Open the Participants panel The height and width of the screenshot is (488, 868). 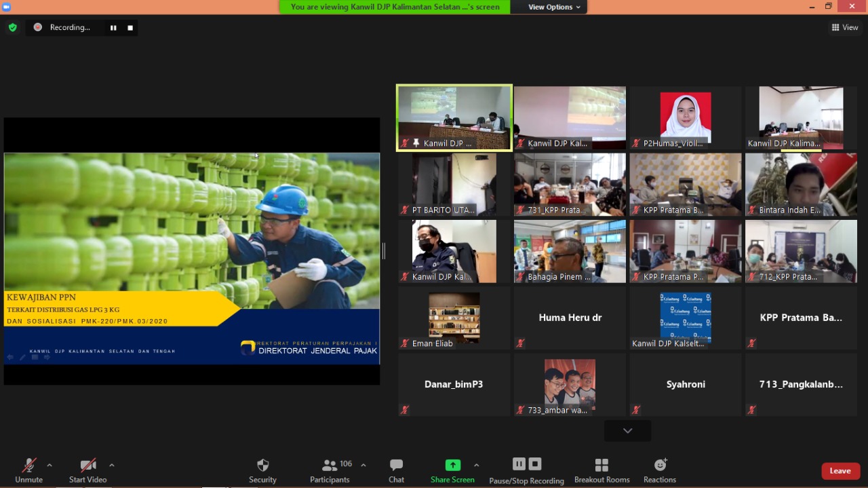click(330, 466)
